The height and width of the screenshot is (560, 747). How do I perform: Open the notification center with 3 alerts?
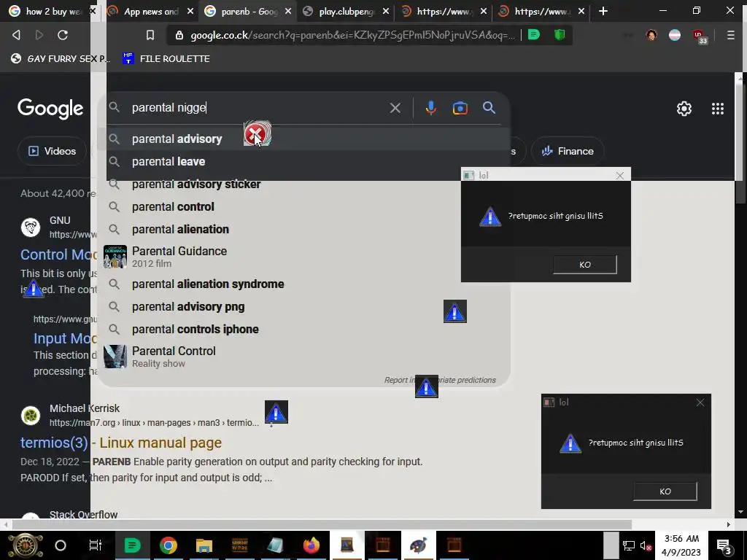pos(724,545)
